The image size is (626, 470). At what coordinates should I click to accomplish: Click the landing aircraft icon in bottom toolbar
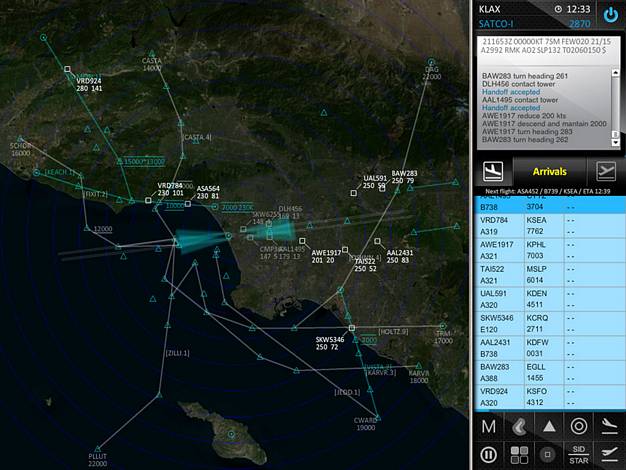pos(608,427)
